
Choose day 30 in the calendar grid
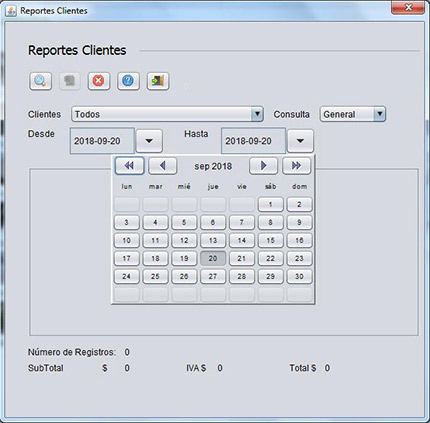pos(299,276)
